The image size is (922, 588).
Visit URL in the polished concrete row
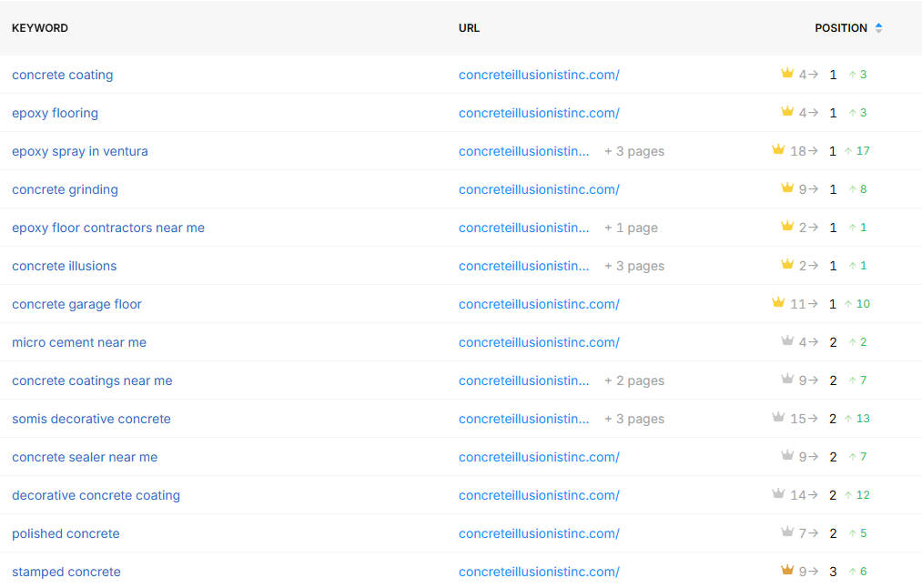(x=539, y=533)
